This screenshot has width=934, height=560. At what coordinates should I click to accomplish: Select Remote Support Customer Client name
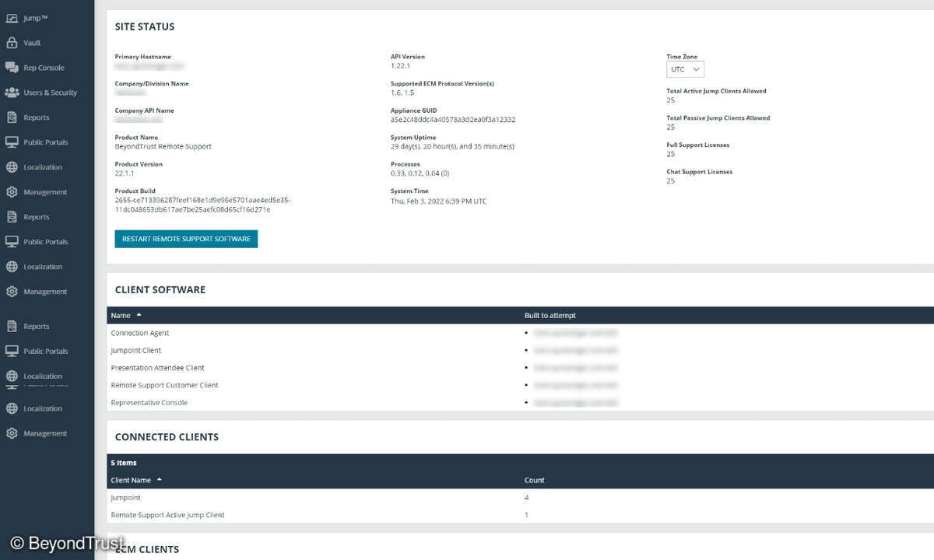(165, 385)
